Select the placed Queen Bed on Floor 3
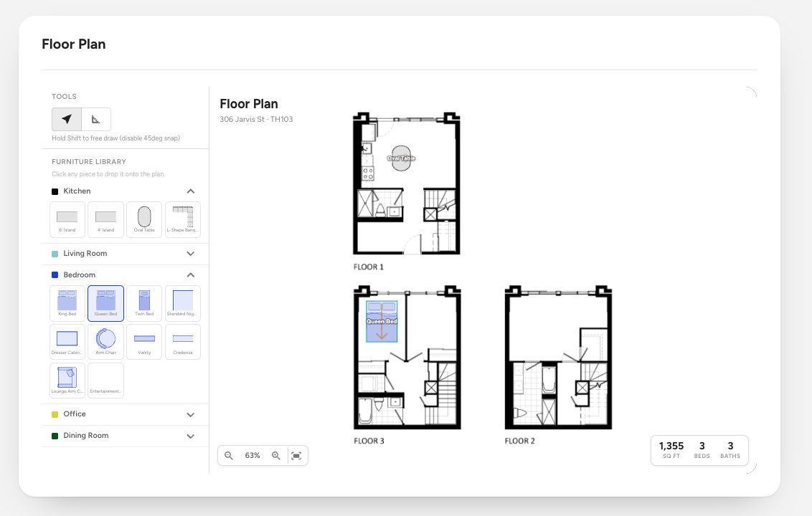 tap(382, 321)
